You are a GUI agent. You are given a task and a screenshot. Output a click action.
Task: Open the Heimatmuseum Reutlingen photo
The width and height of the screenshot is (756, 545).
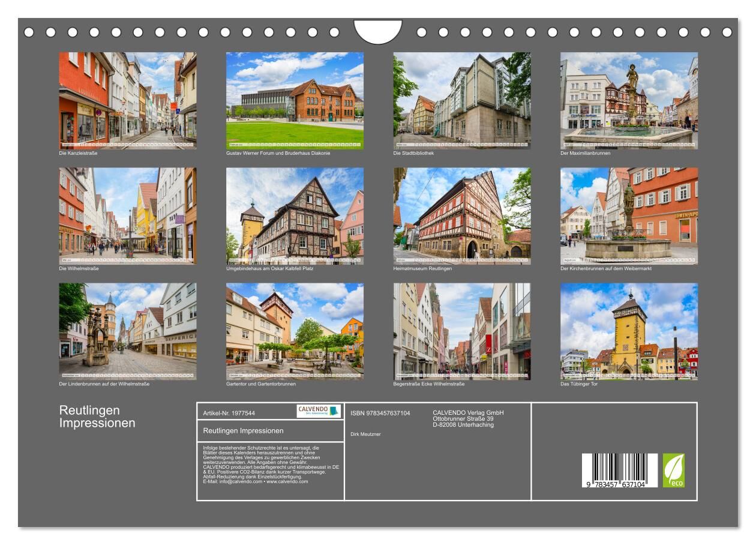462,215
